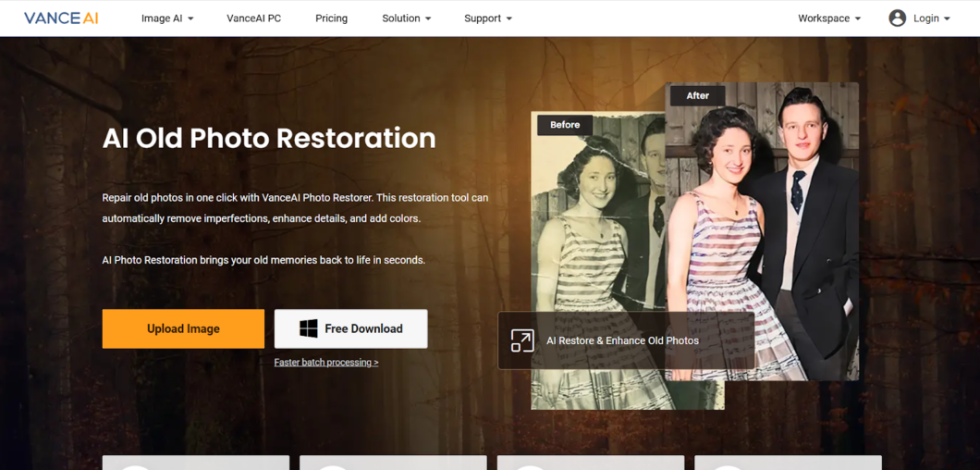Click the VanceAI logo

(x=61, y=19)
